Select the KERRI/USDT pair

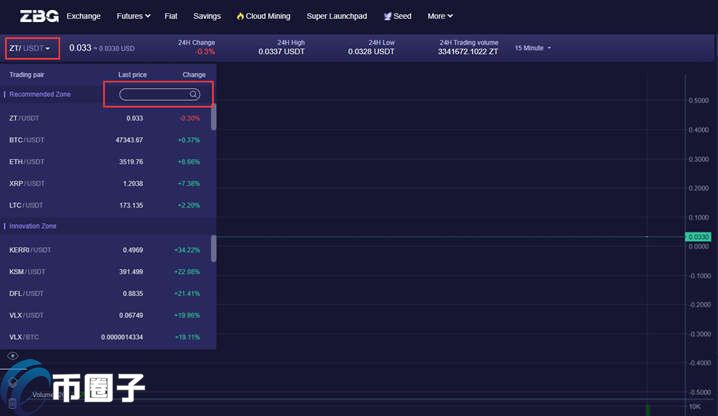[105, 250]
